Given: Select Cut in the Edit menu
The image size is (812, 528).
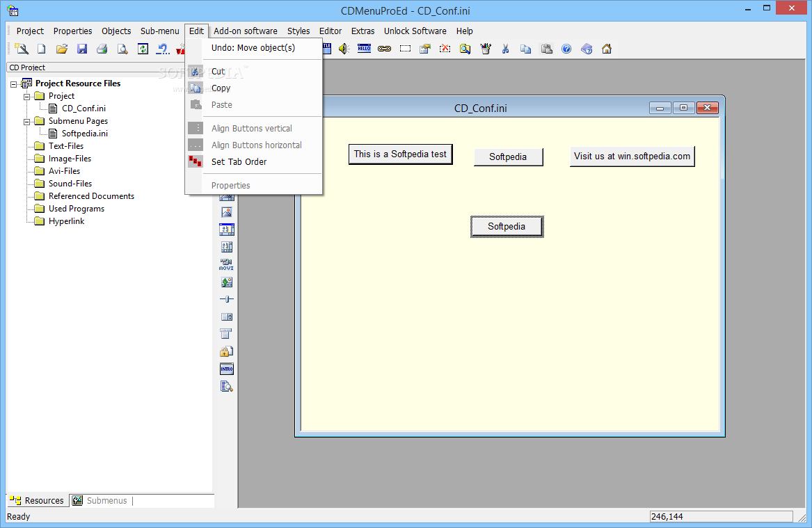Looking at the screenshot, I should pyautogui.click(x=254, y=72).
